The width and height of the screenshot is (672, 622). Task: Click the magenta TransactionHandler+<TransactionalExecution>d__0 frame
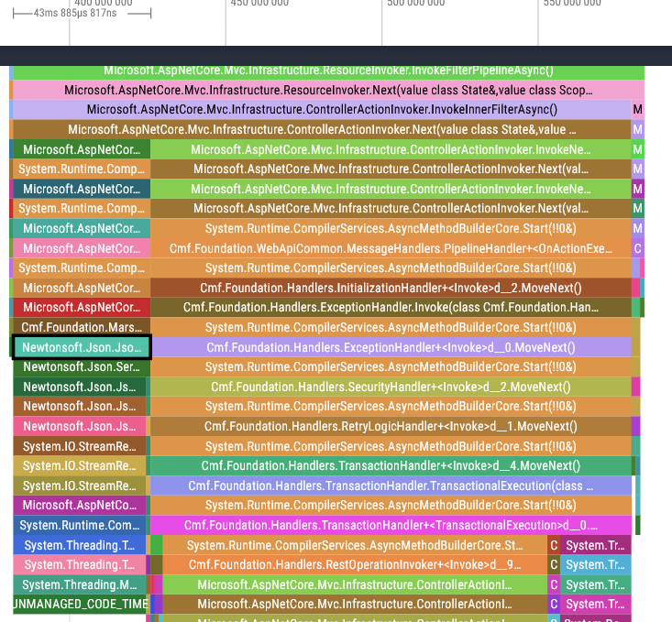coord(391,526)
